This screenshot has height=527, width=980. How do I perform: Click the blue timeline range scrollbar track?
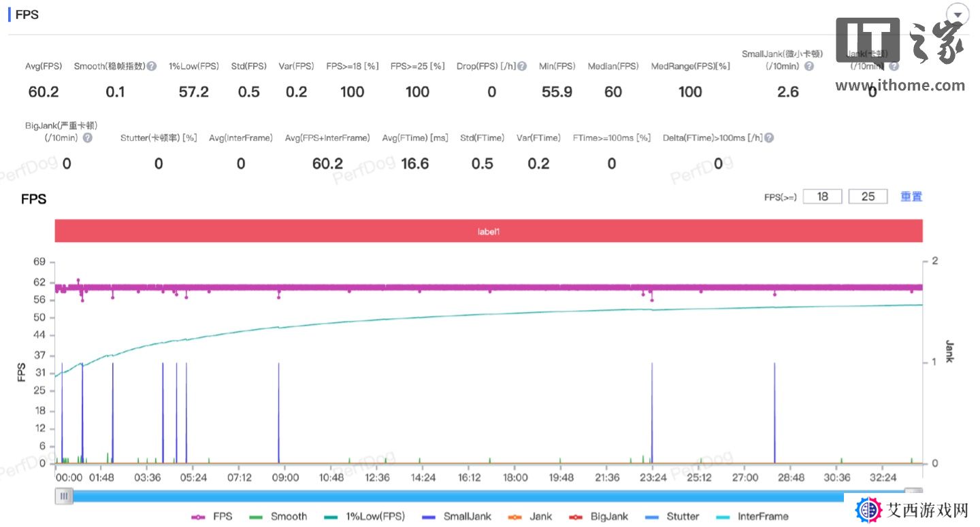(449, 496)
